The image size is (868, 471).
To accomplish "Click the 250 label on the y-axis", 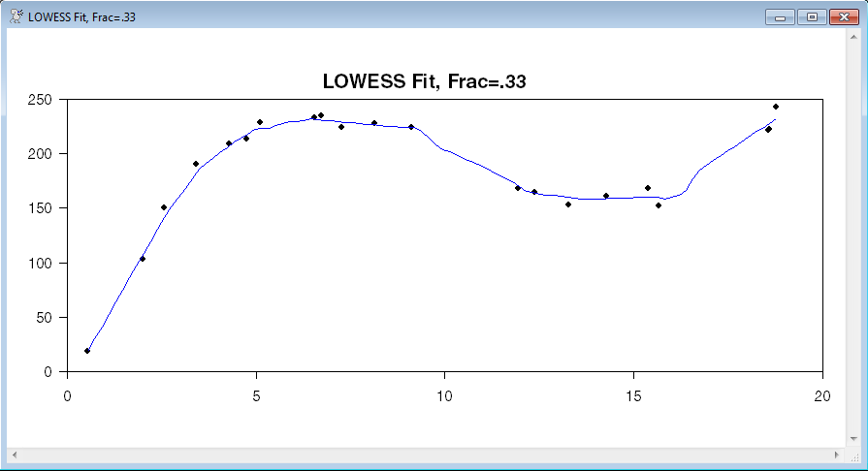I will (x=40, y=100).
